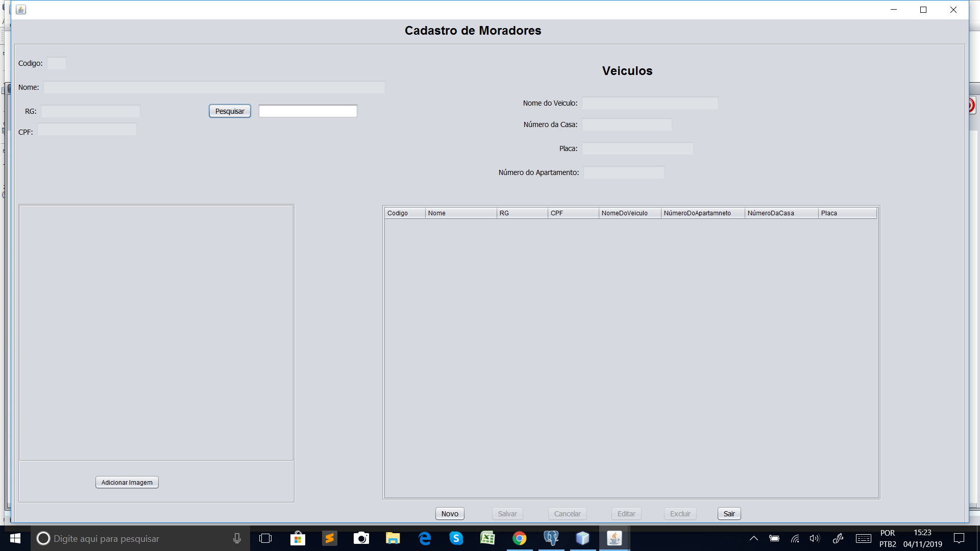Click the Sair button
980x551 pixels.
[x=729, y=514]
